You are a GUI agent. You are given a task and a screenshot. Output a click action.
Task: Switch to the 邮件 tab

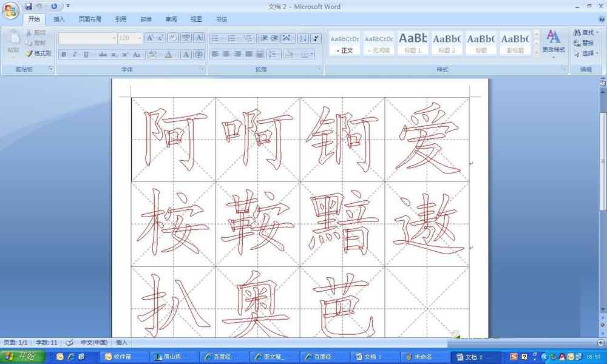(x=146, y=19)
